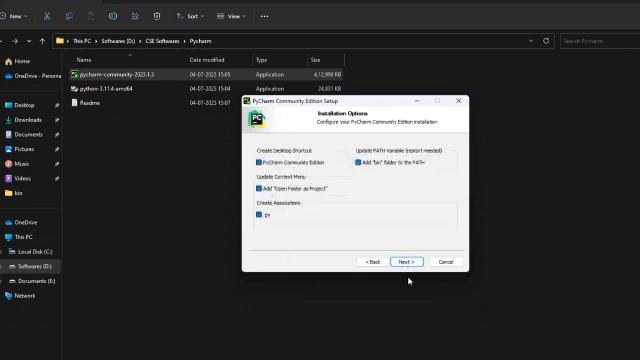
Task: Open the See more ellipsis menu
Action: [x=264, y=16]
